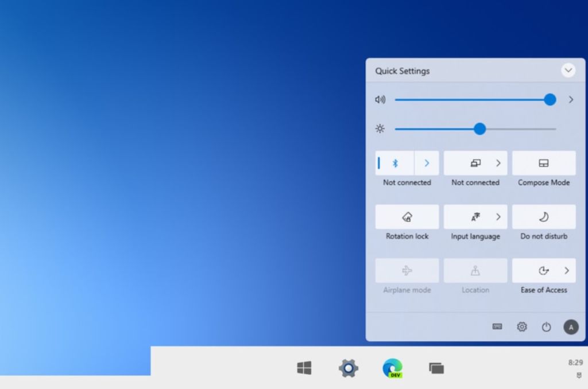Collapse the Quick Settings panel

(x=568, y=70)
